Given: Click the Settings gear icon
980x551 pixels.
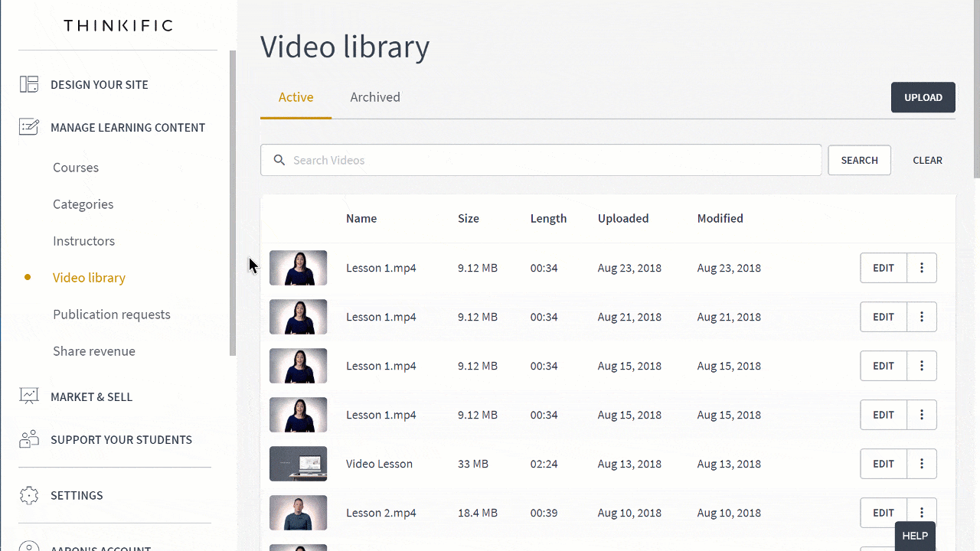Looking at the screenshot, I should (29, 495).
